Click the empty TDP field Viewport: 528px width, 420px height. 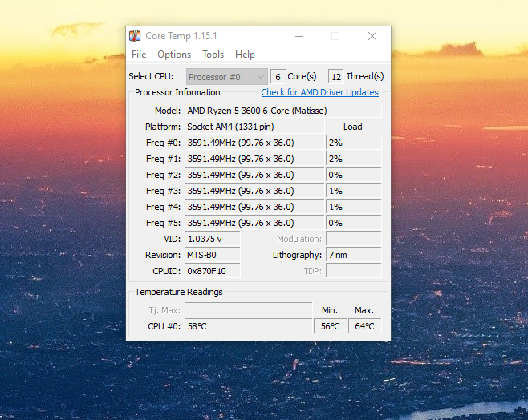tap(354, 271)
